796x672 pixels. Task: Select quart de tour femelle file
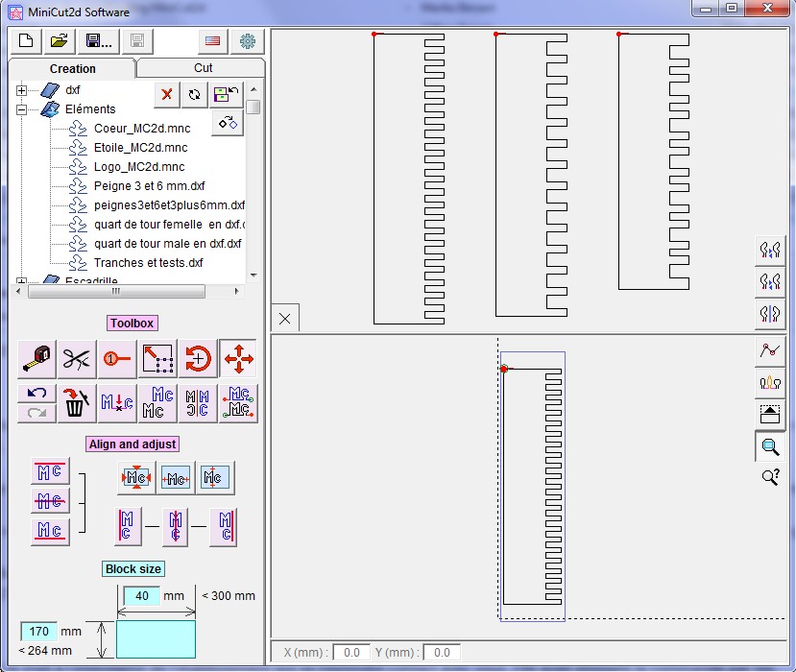[x=169, y=225]
